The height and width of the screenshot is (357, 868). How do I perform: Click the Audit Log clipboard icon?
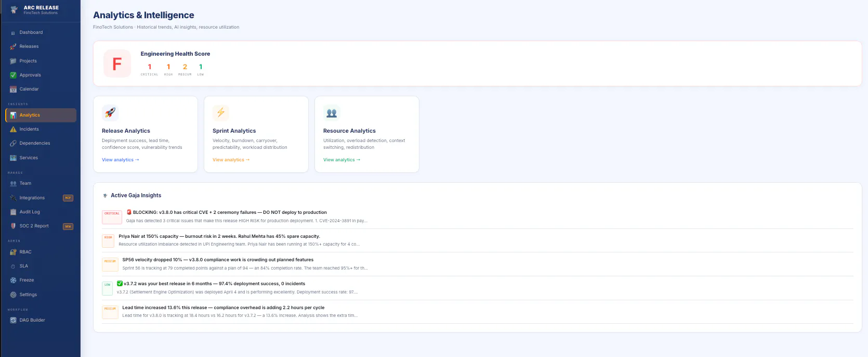click(x=13, y=212)
